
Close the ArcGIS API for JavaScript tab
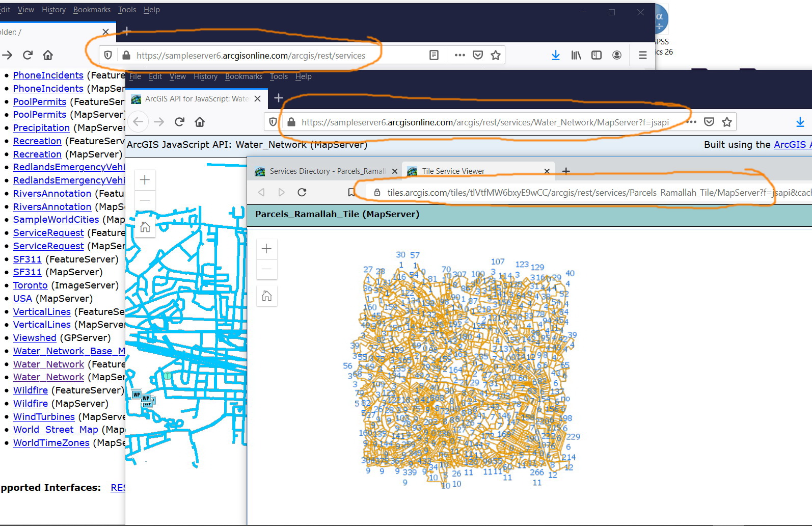coord(258,98)
